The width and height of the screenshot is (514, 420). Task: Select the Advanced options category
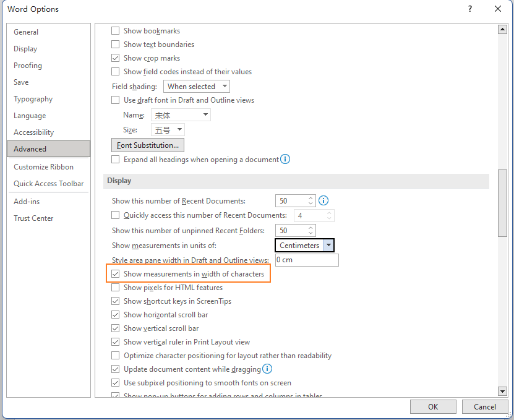click(48, 149)
